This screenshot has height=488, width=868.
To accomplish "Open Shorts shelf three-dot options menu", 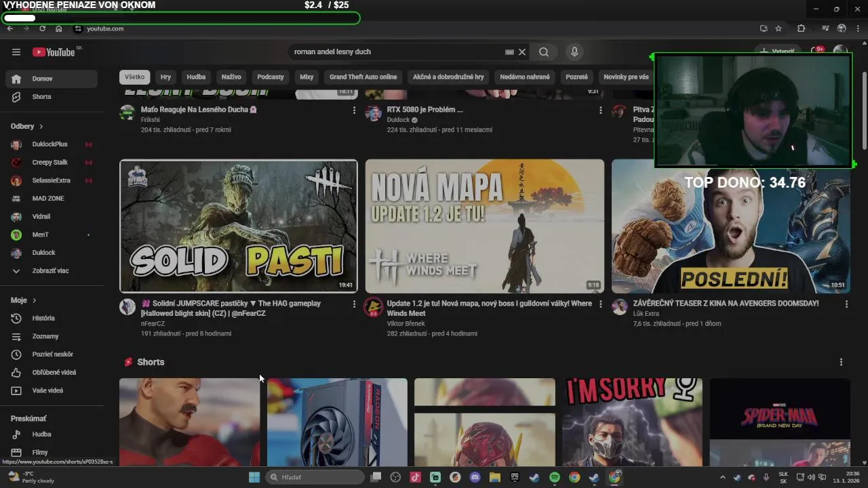I will 841,362.
